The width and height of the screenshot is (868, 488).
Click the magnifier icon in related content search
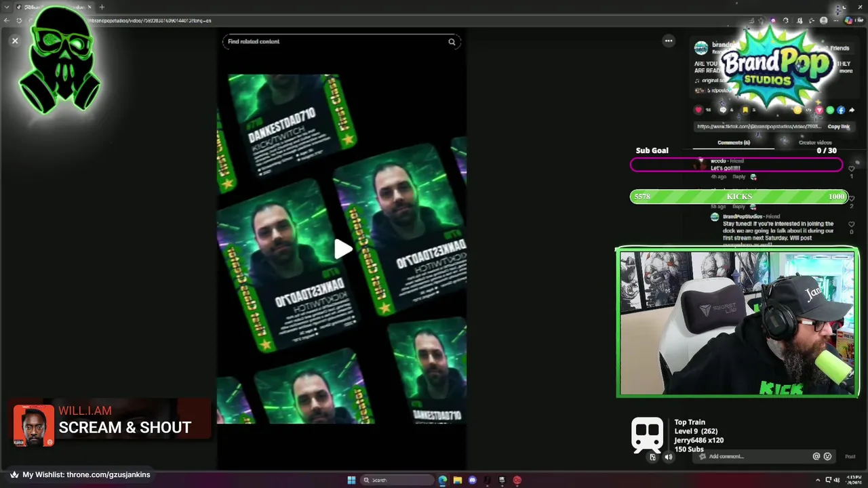pyautogui.click(x=452, y=42)
